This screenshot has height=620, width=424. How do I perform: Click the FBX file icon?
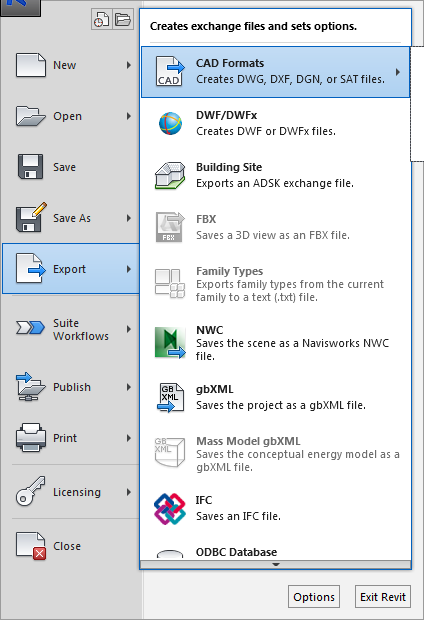(170, 227)
